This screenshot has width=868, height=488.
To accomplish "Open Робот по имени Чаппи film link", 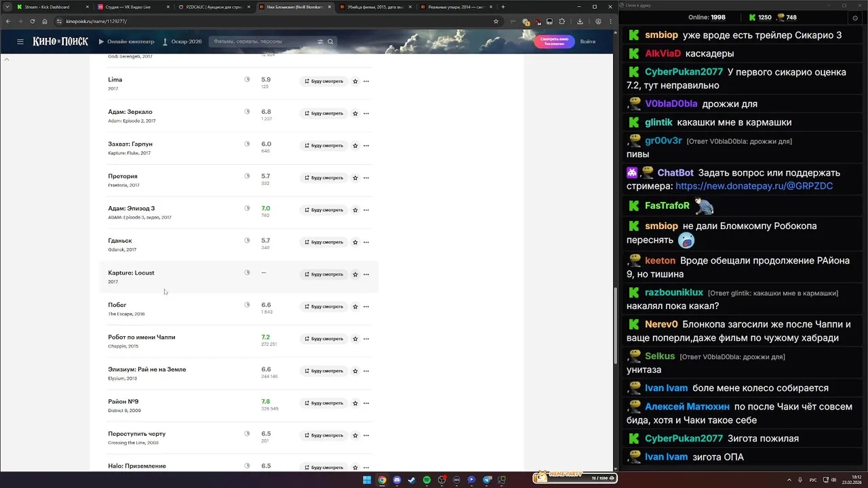I will 142,337.
